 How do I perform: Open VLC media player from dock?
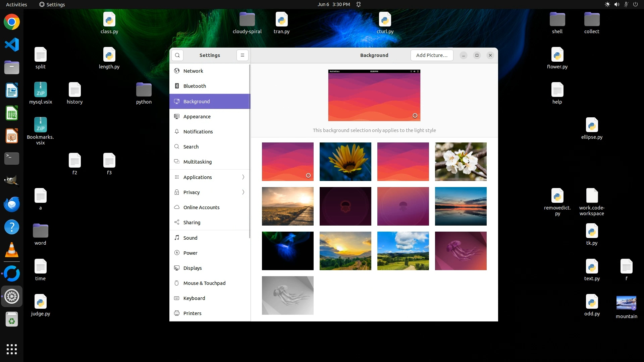pos(12,250)
